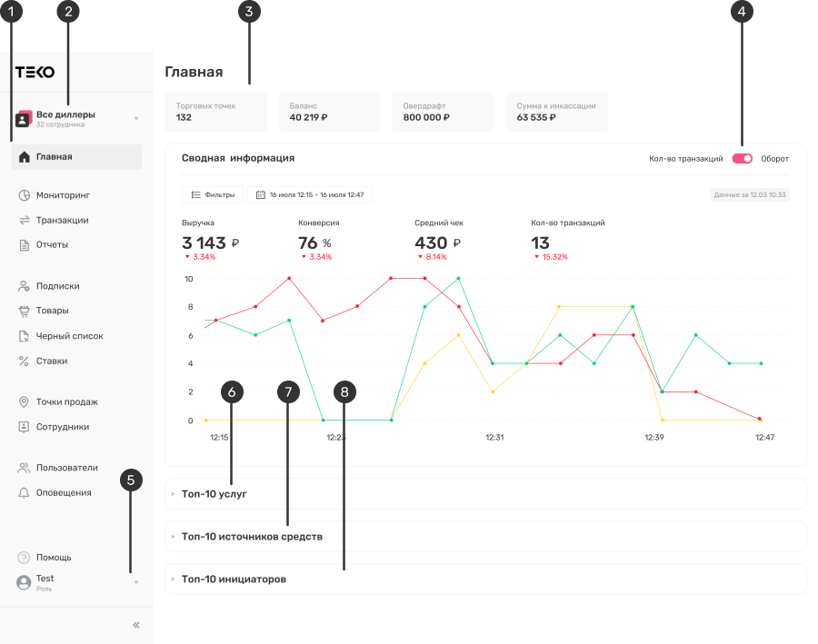
Task: Click the Средний чек value 430 ₽
Action: click(x=437, y=243)
